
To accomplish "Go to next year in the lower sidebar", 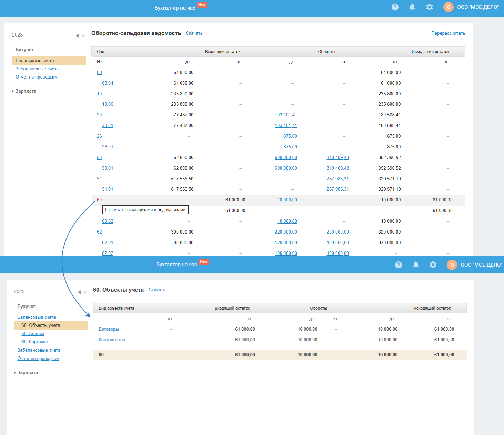I will 85,292.
